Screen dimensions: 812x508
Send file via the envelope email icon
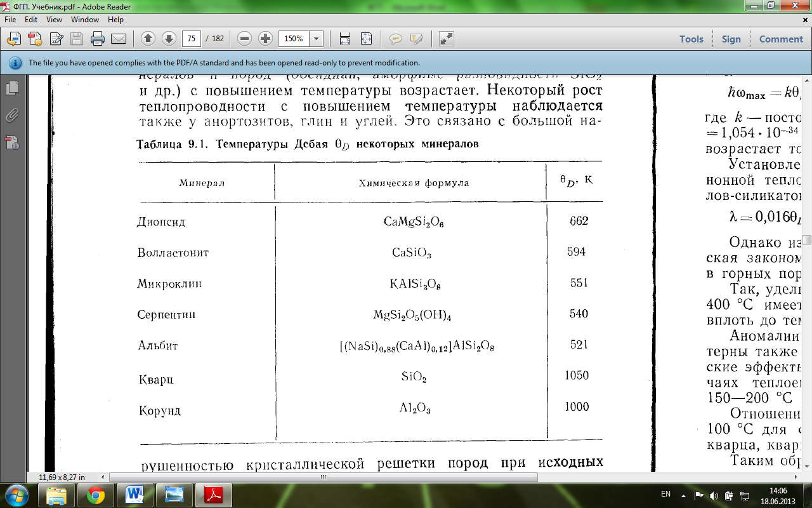[119, 39]
